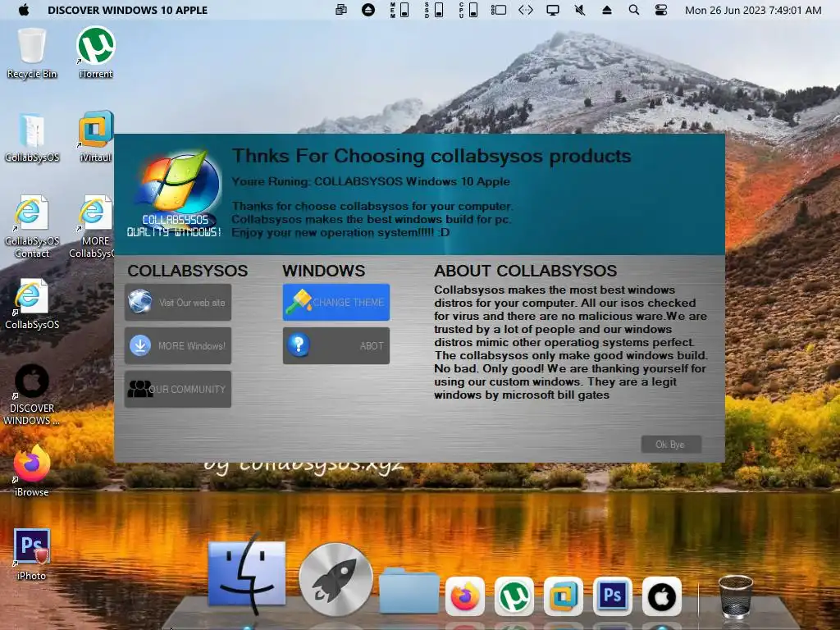This screenshot has height=630, width=840.
Task: Open DISCOVER WINDOWS 10 APPLE menu title
Action: (127, 10)
